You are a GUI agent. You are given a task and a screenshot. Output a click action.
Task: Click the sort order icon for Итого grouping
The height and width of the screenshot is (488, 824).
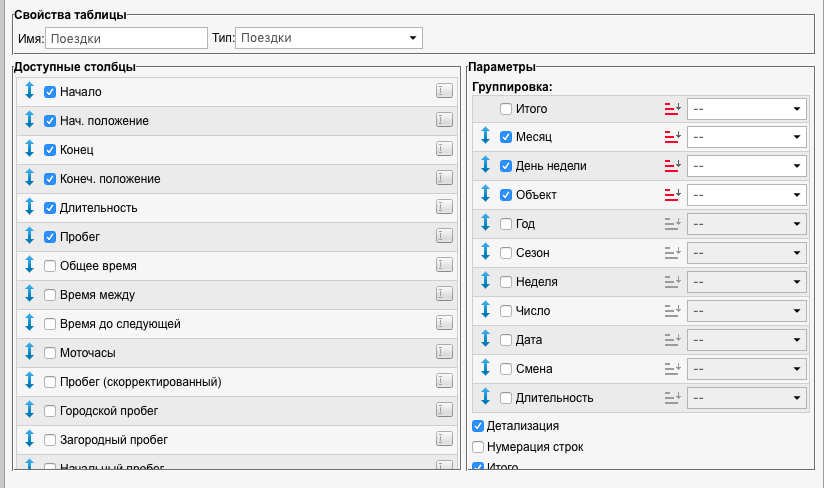(671, 108)
